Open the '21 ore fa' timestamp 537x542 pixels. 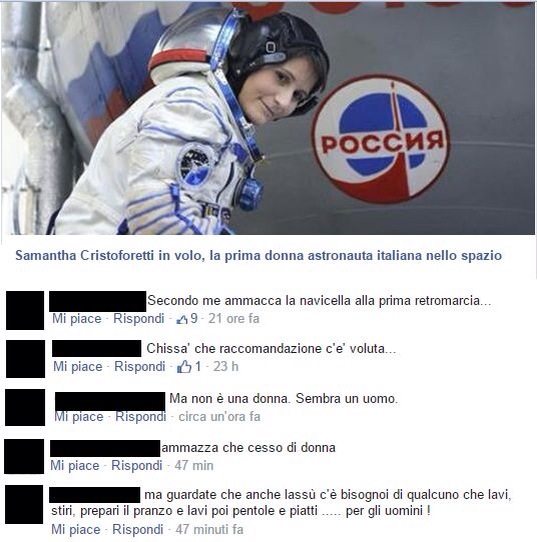[234, 319]
